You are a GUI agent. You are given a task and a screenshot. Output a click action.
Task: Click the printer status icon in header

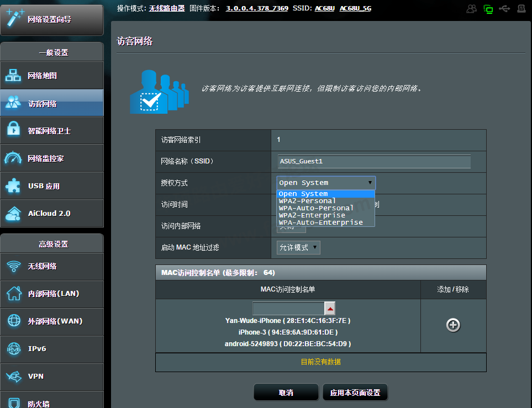(x=522, y=8)
